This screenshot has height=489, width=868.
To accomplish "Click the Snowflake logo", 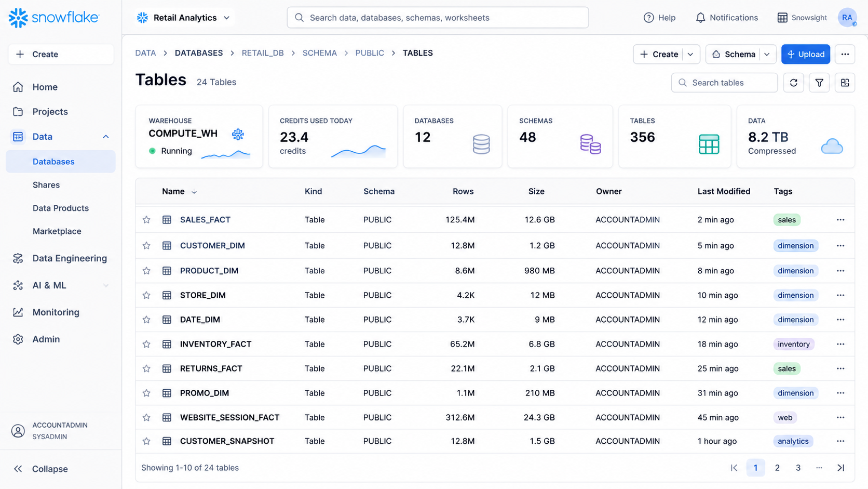I will 53,18.
